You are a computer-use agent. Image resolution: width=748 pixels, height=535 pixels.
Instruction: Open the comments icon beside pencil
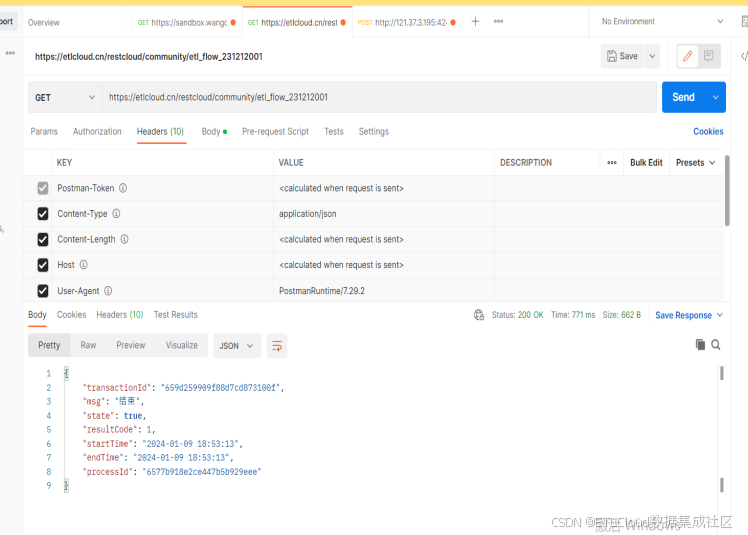pyautogui.click(x=708, y=56)
